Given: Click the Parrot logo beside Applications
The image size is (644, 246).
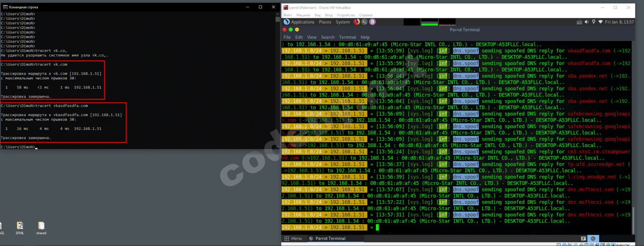Looking at the screenshot, I should (x=287, y=22).
